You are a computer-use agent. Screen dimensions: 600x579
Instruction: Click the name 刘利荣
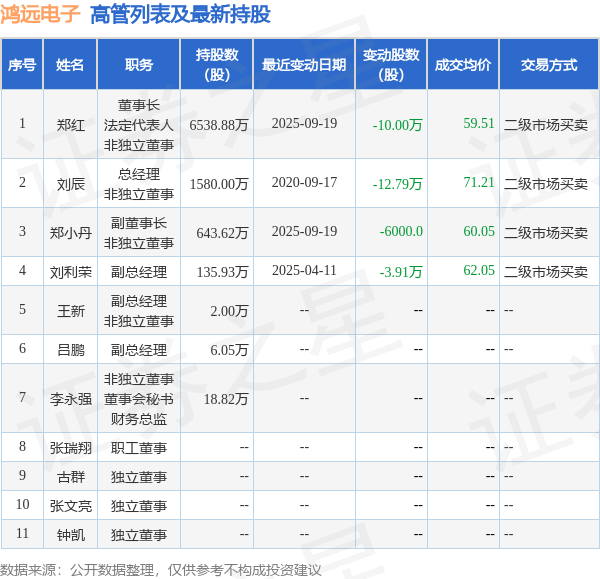(70, 272)
